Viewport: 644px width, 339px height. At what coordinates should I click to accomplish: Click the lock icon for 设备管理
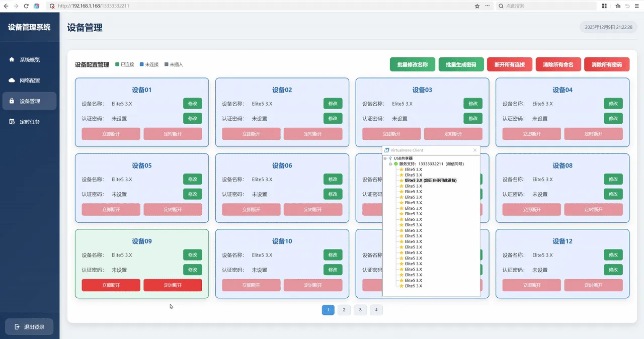12,101
